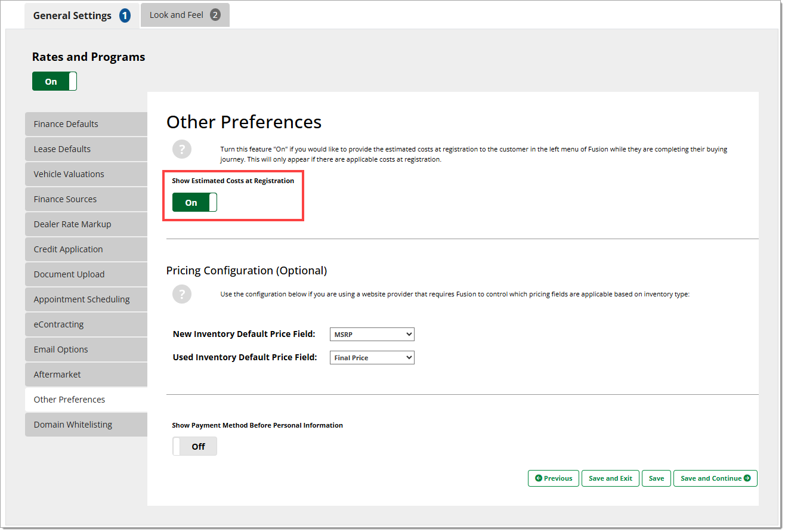Turn off Show Estimated Costs at Registration
This screenshot has height=532, width=785.
click(x=194, y=203)
